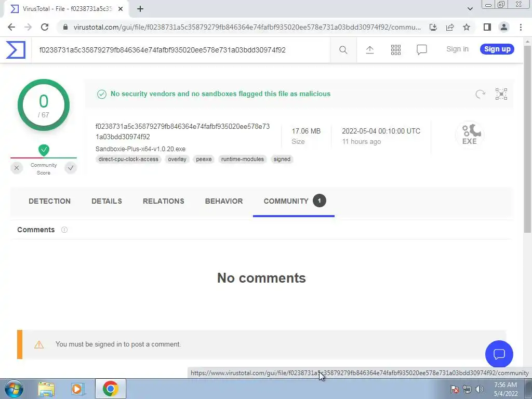Click the browser forward arrow

pos(28,27)
